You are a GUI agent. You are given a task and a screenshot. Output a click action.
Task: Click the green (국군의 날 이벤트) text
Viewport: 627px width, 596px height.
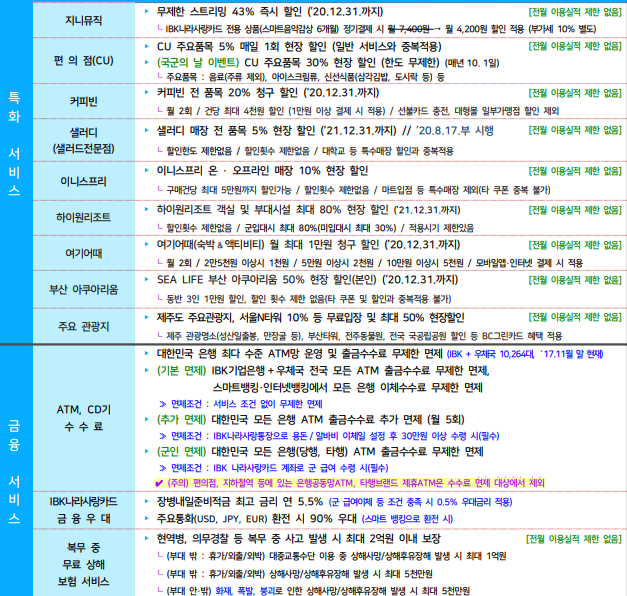point(198,63)
